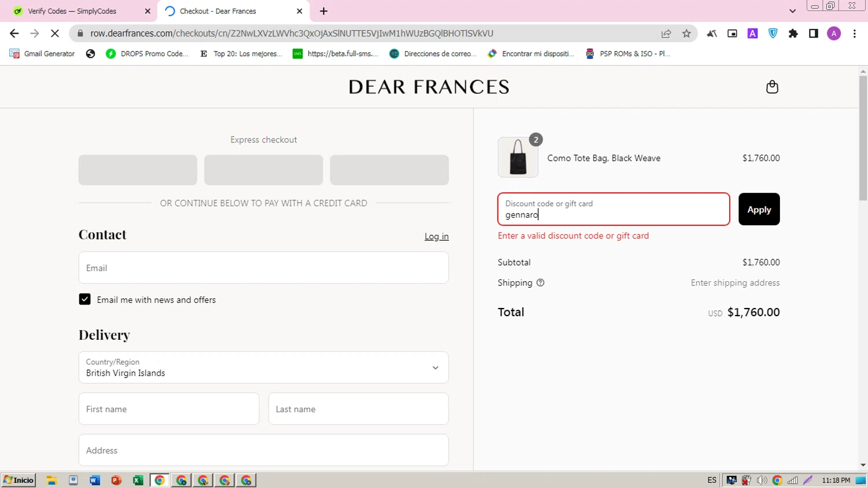Viewport: 868px width, 488px height.
Task: Open the PSP ROMs & ISO bookmark
Action: [x=628, y=54]
